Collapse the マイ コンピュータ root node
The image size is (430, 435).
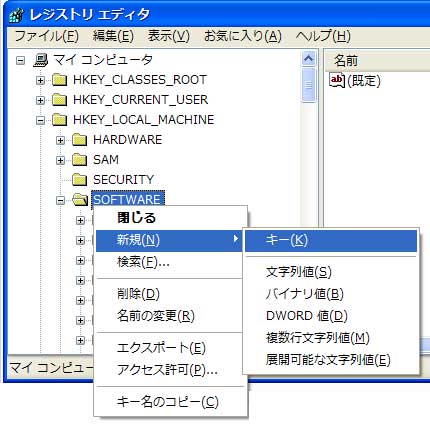(x=21, y=61)
